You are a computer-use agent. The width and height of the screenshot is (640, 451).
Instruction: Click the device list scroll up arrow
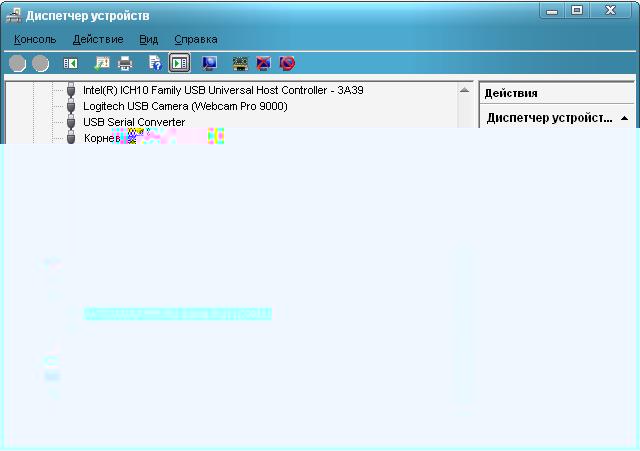(x=465, y=90)
